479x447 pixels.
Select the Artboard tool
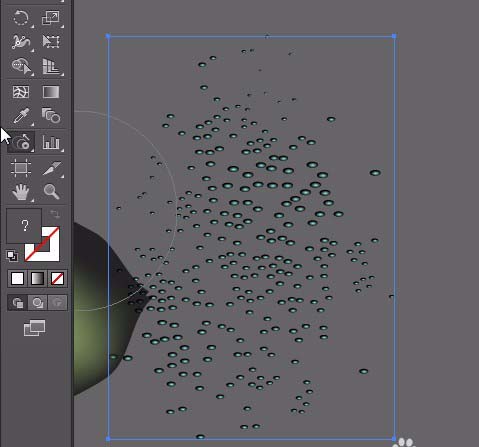click(x=21, y=168)
